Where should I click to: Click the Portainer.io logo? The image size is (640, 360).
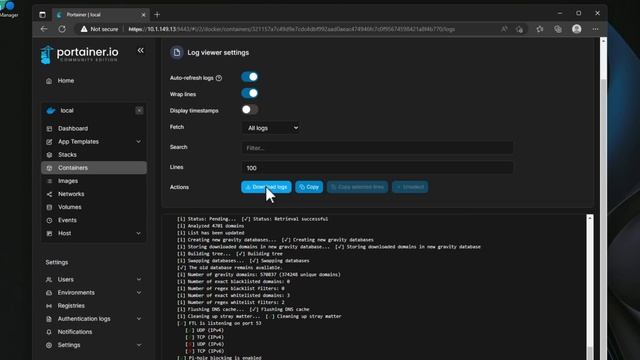(x=80, y=54)
